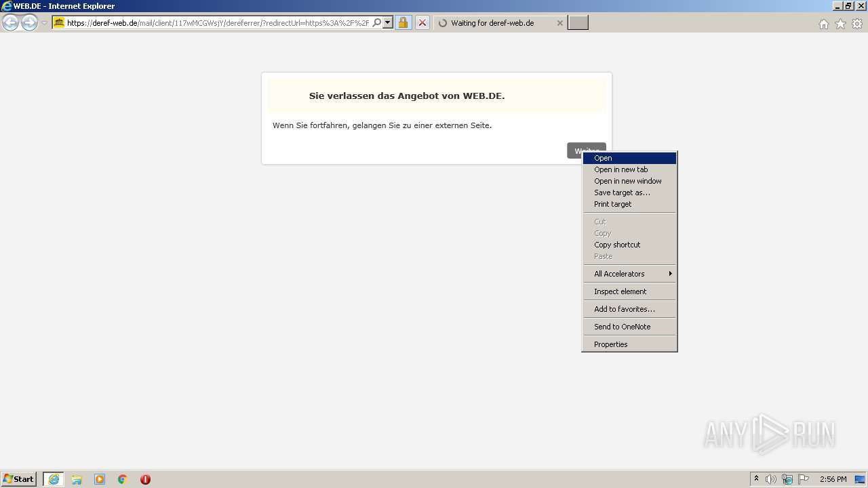Click the network tray icon
868x488 pixels.
point(787,479)
